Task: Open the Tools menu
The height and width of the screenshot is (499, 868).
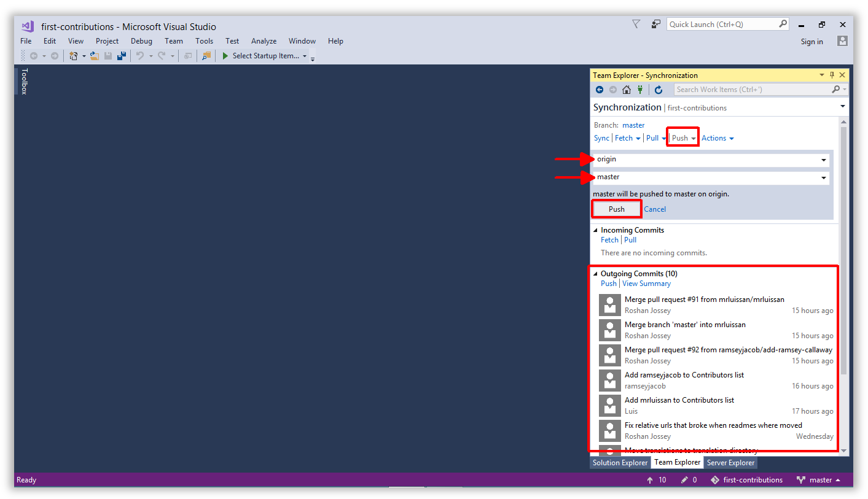Action: point(205,41)
